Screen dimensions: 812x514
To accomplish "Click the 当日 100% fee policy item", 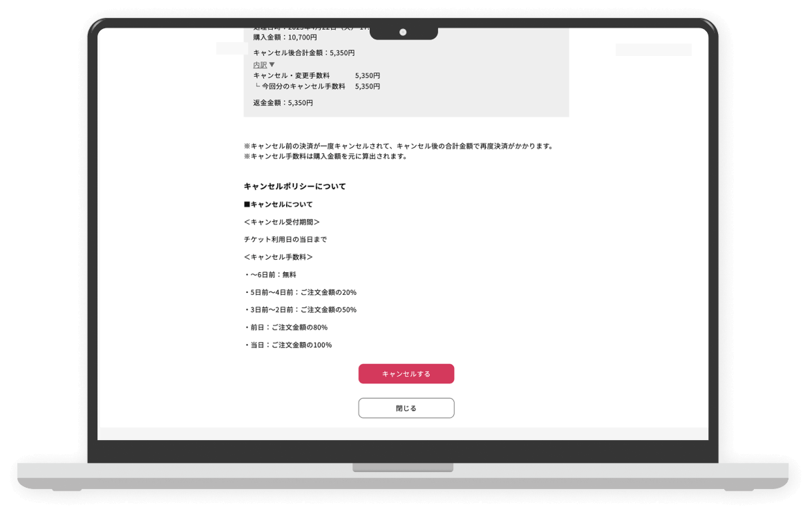I will (288, 345).
